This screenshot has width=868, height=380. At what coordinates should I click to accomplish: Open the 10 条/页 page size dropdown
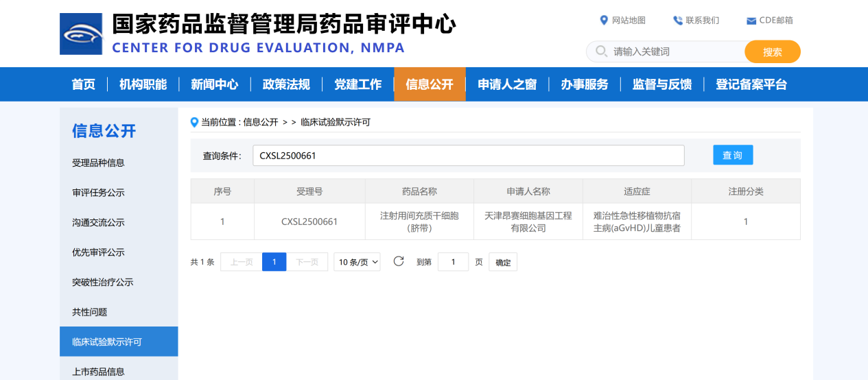point(358,262)
